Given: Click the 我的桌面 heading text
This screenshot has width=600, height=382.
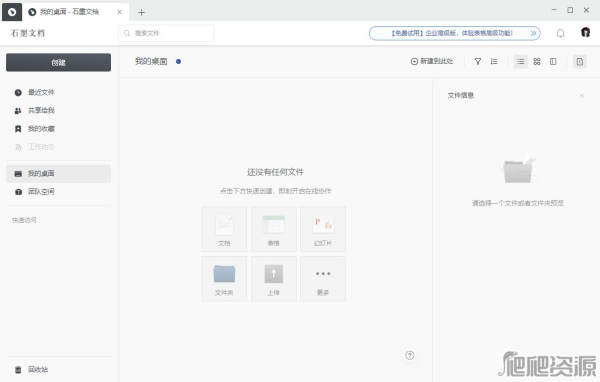Looking at the screenshot, I should pyautogui.click(x=151, y=61).
